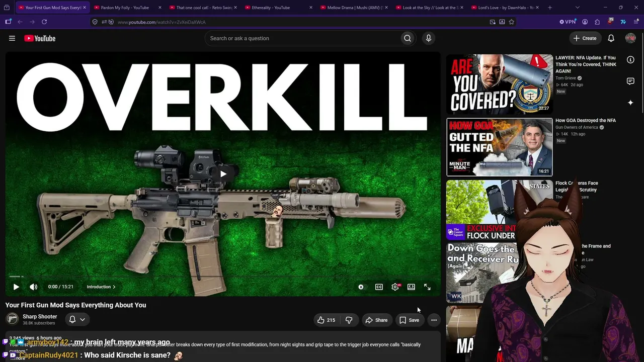Open the YouTube notifications bell
This screenshot has height=362, width=644.
611,38
